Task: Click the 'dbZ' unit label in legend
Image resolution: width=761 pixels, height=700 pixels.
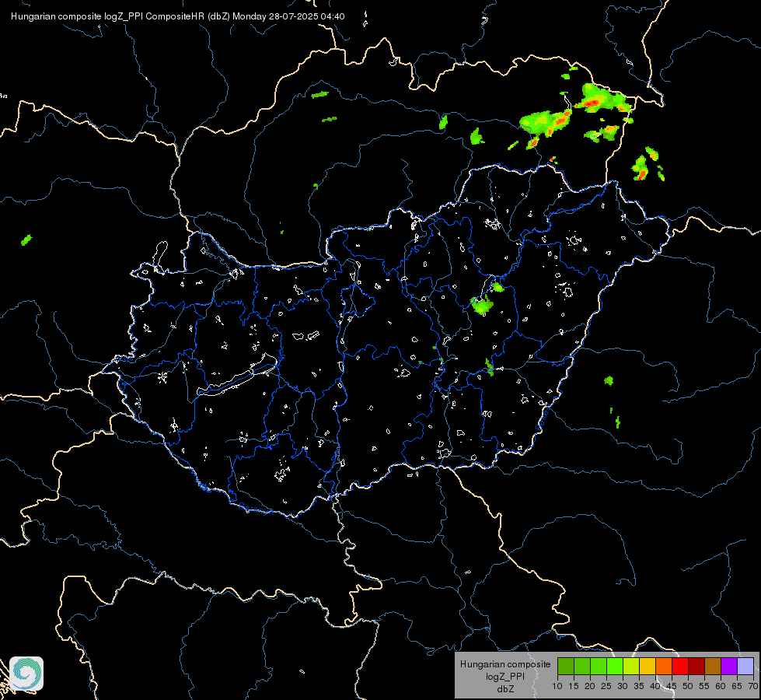Action: tap(505, 689)
